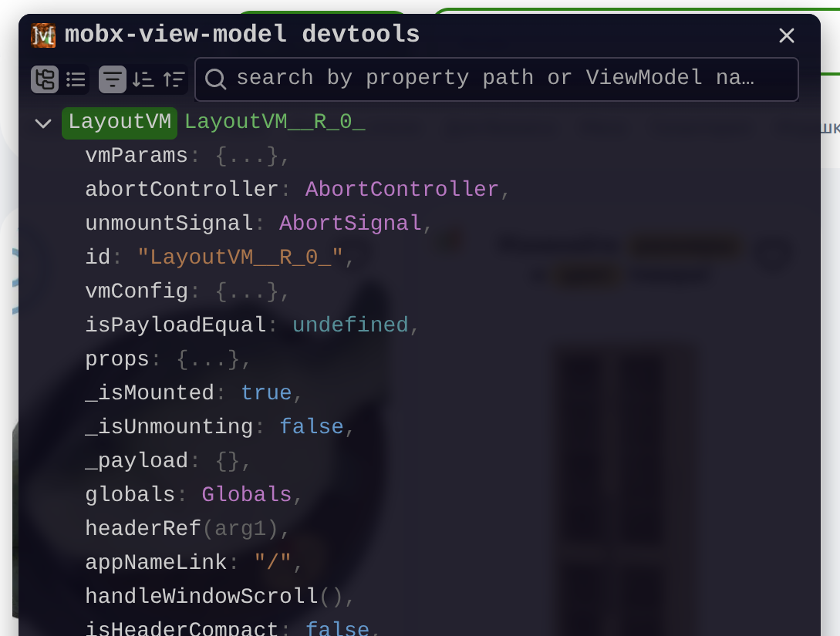Screen dimensions: 840x636
Task: Select the default filter sort option
Action: point(113,79)
